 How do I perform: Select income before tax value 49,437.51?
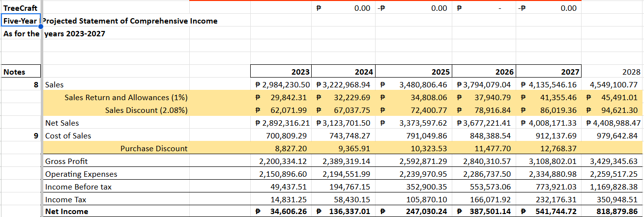tap(281, 187)
